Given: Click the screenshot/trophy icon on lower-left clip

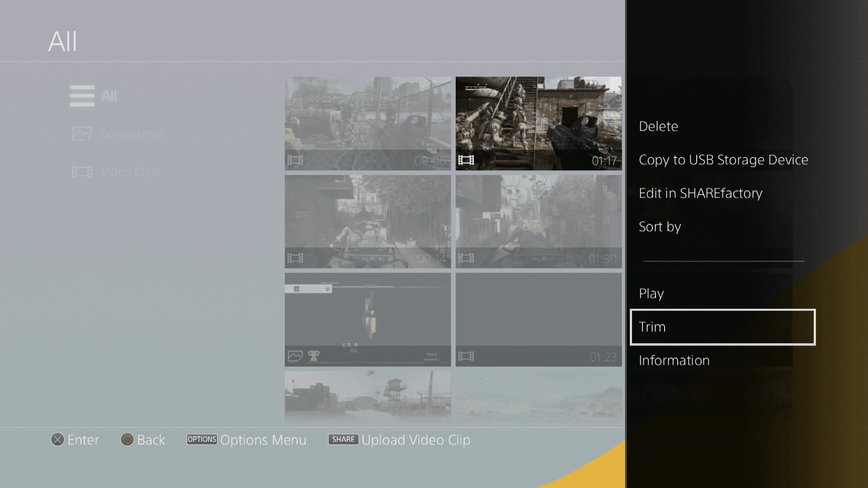Looking at the screenshot, I should click(296, 356).
